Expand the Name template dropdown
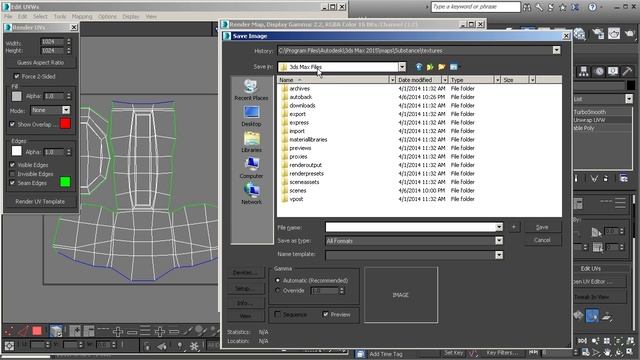 pyautogui.click(x=499, y=255)
